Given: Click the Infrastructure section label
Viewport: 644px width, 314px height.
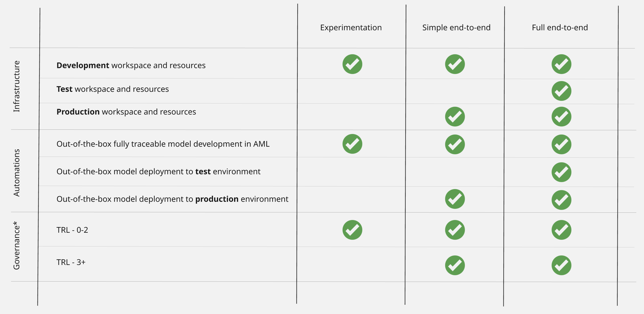Looking at the screenshot, I should click(17, 86).
